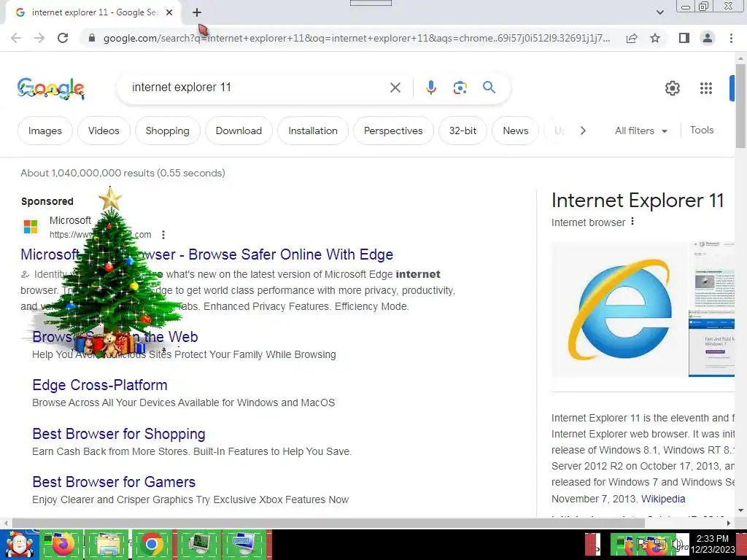
Task: Submit search with magnifier icon
Action: [489, 87]
